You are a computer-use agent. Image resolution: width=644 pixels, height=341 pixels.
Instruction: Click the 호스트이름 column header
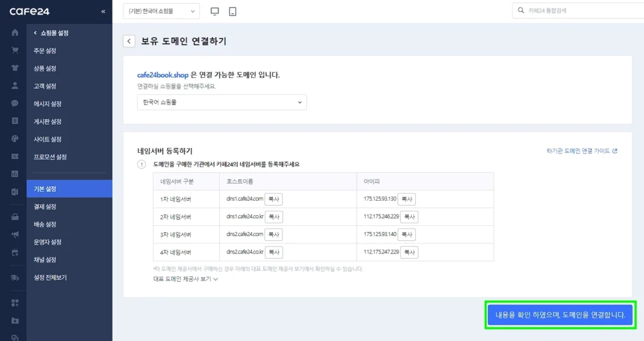tap(240, 181)
